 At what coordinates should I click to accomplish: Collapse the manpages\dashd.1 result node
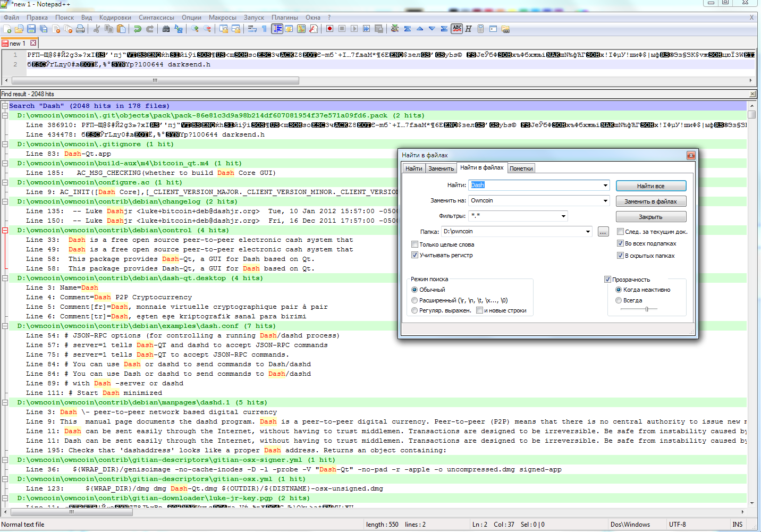coord(5,403)
